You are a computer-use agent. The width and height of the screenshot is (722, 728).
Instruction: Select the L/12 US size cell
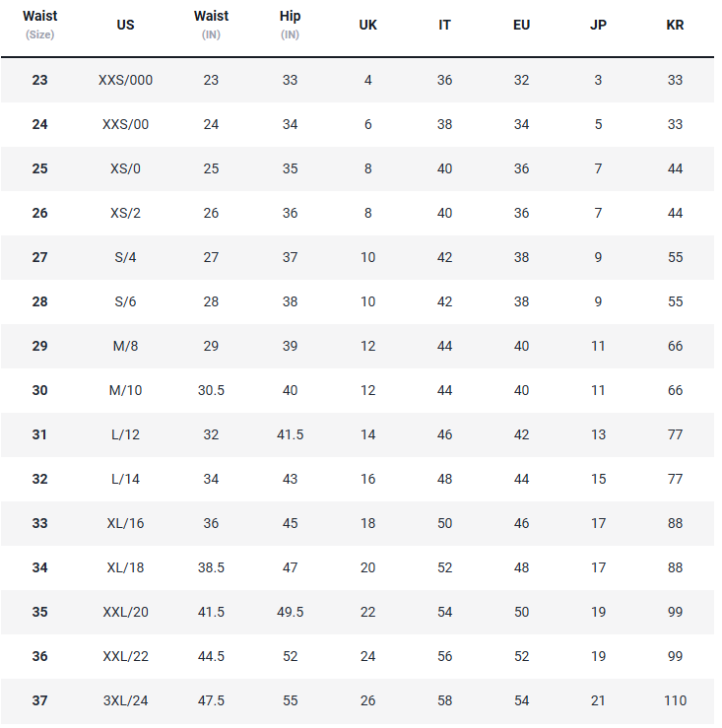pos(125,434)
